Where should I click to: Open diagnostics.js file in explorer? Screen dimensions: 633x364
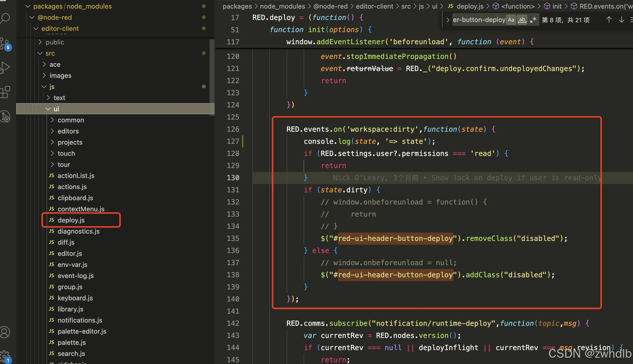(78, 231)
